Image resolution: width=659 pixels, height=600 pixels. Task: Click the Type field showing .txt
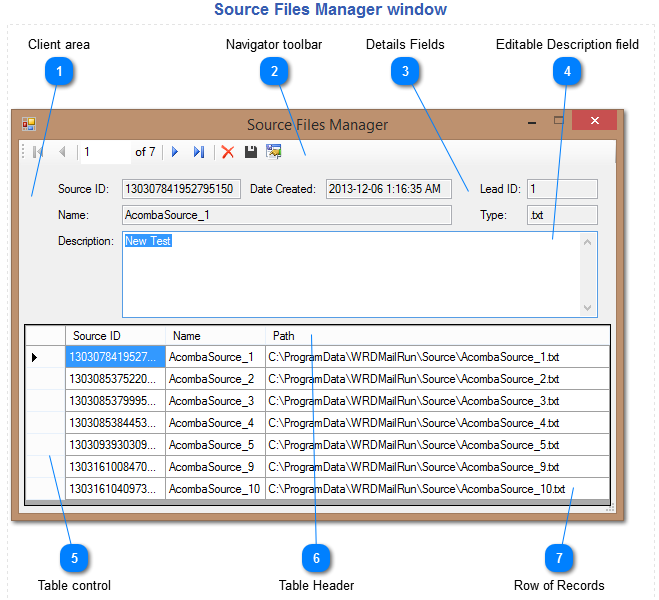coord(562,215)
